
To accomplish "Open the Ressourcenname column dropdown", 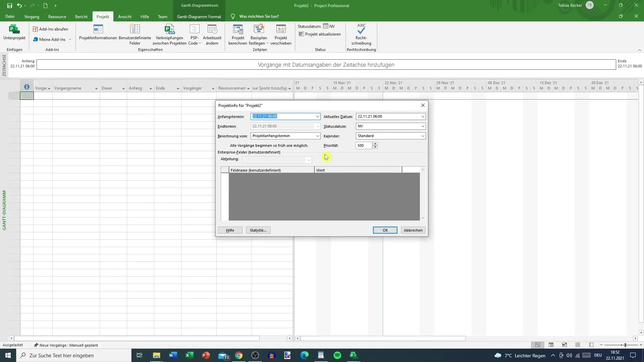I will (248, 88).
